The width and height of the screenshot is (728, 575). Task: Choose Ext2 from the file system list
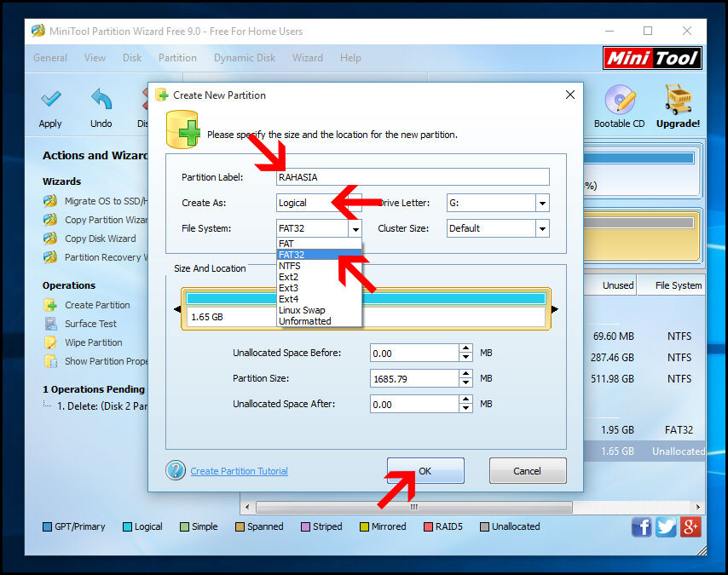(319, 277)
